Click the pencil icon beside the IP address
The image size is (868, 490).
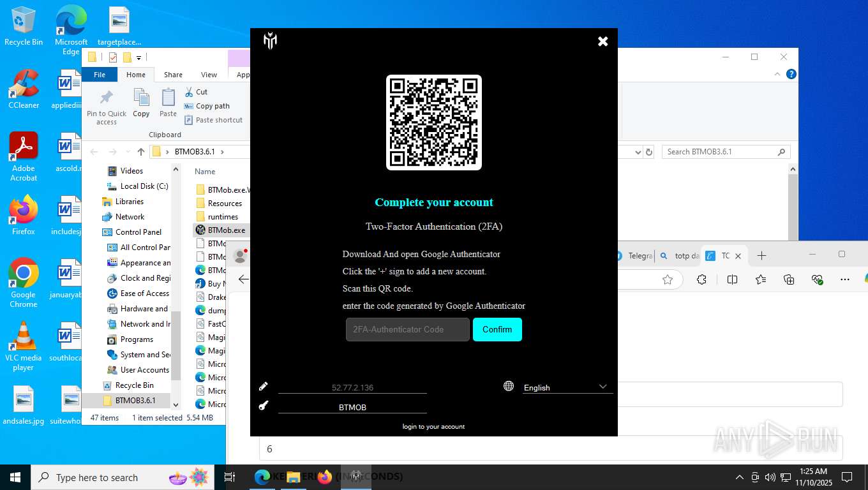264,387
